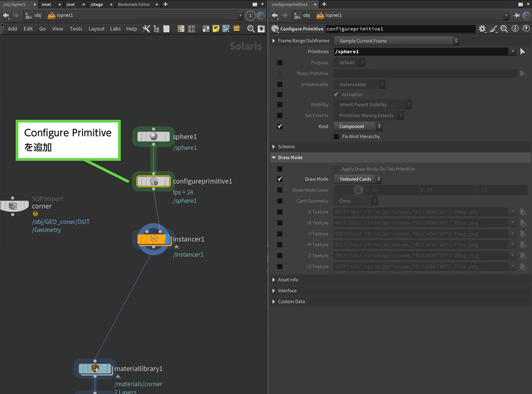Viewport: 532px width, 394px height.
Task: Click the Primitives path input field
Action: pyautogui.click(x=420, y=52)
